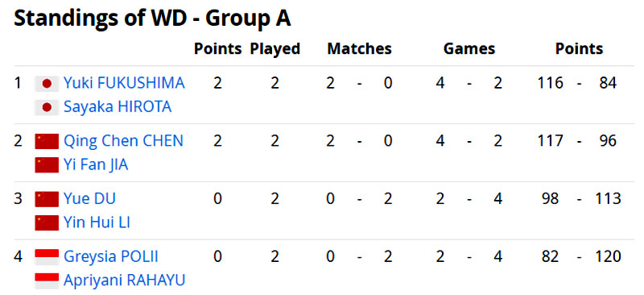Click the China flag beside Qing Chen CHEN
The height and width of the screenshot is (295, 644).
coord(47,141)
